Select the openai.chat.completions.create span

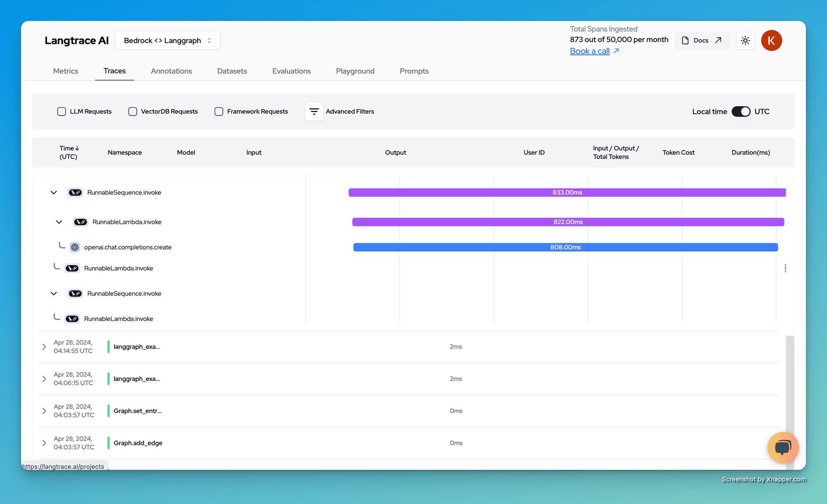coord(128,247)
